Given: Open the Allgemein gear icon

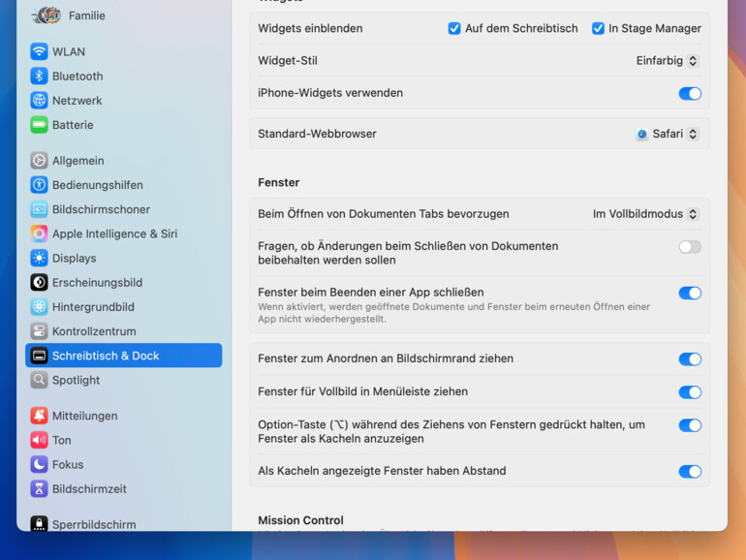Looking at the screenshot, I should click(39, 160).
